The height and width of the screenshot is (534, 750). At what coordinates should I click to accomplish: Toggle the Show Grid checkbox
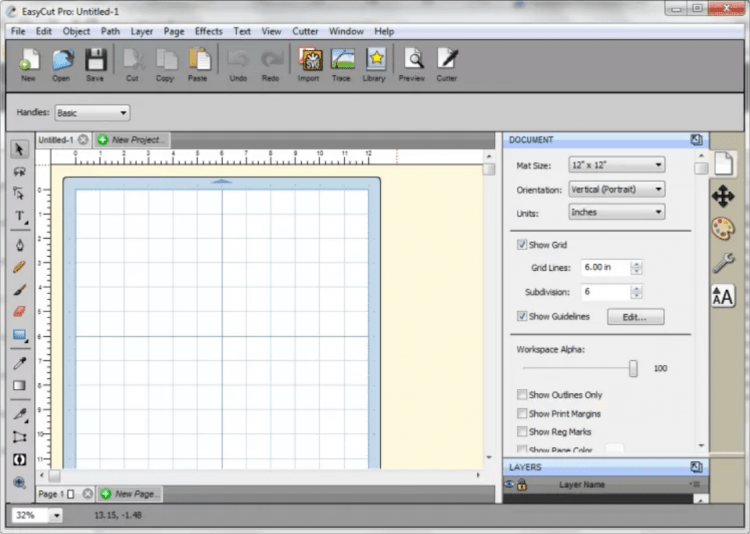click(522, 245)
